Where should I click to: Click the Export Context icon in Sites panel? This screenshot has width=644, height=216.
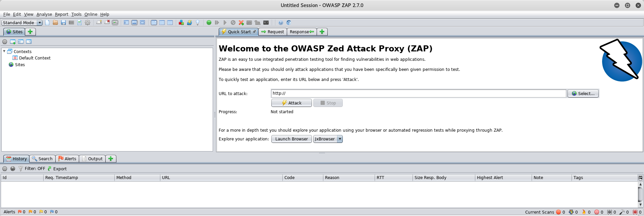pyautogui.click(x=29, y=42)
